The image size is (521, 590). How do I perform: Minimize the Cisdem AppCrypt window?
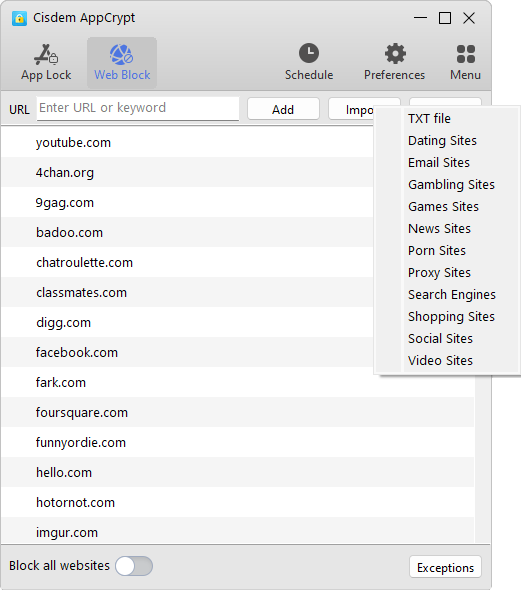click(x=420, y=18)
